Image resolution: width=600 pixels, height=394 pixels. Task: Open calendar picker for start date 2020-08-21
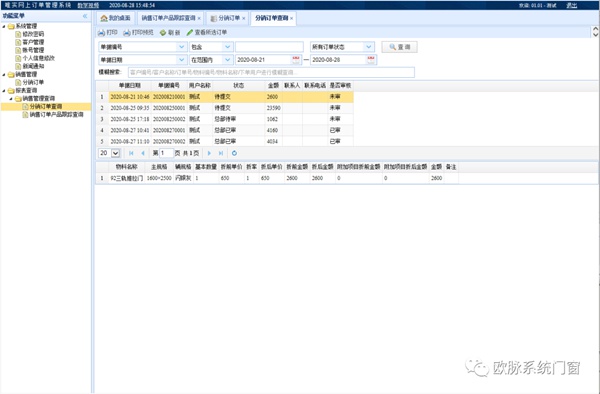coord(296,60)
